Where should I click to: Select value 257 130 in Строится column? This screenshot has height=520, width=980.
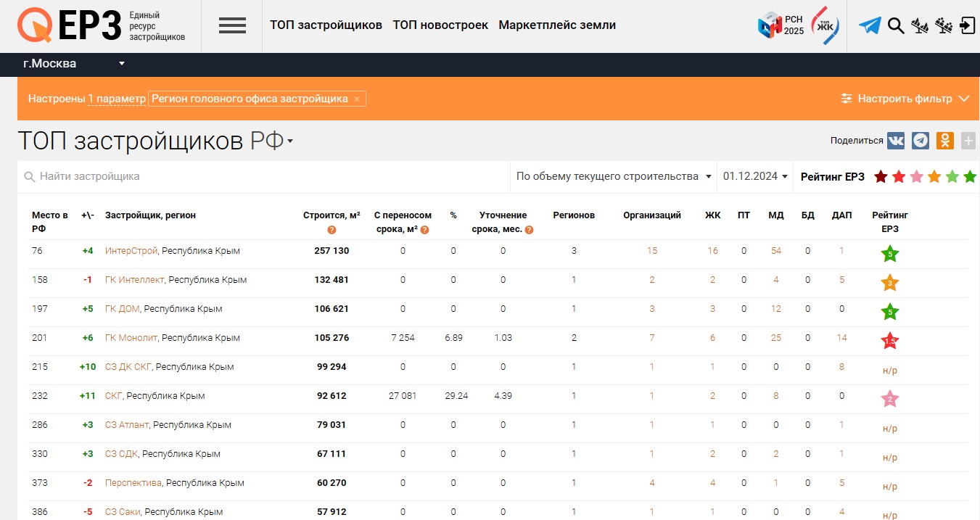[x=332, y=251]
